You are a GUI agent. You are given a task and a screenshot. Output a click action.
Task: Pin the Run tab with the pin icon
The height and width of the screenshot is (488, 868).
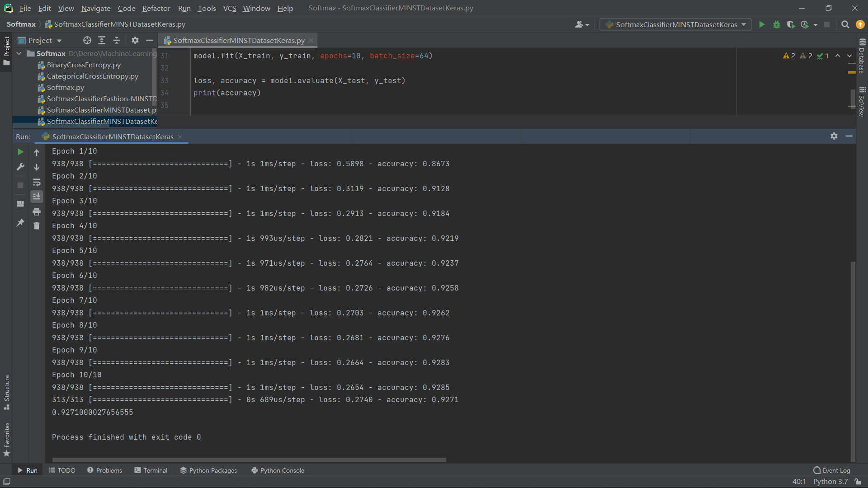[20, 223]
